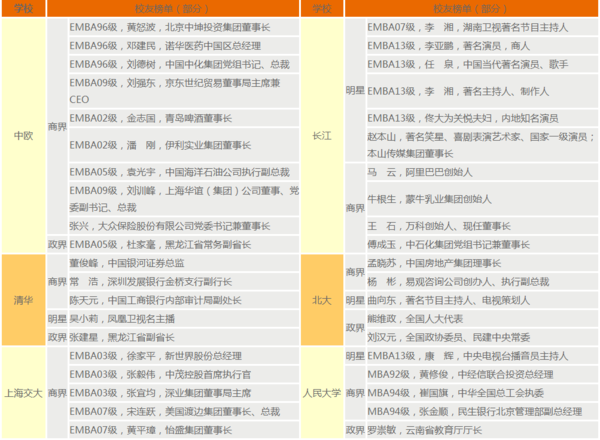
Task: Select the row for 邓建民, 诺华医药中国区总经理
Action: coord(184,46)
